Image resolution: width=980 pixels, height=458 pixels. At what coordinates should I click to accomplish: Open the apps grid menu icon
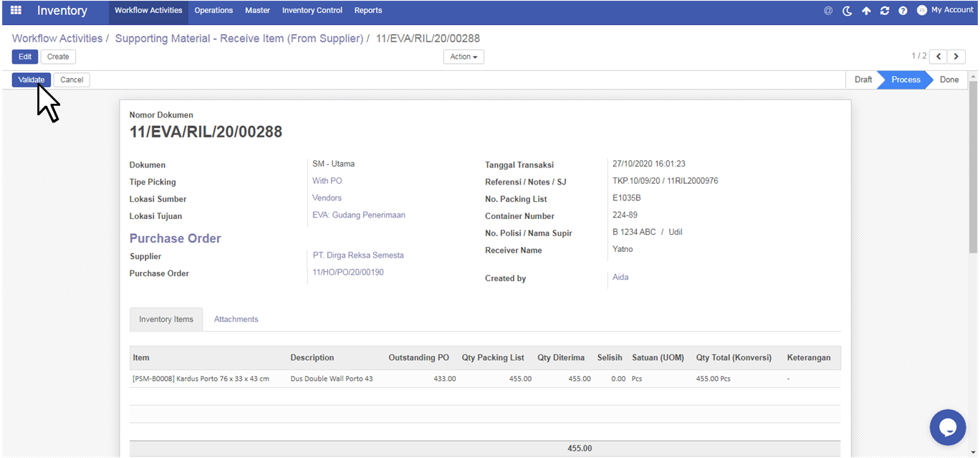pyautogui.click(x=16, y=11)
